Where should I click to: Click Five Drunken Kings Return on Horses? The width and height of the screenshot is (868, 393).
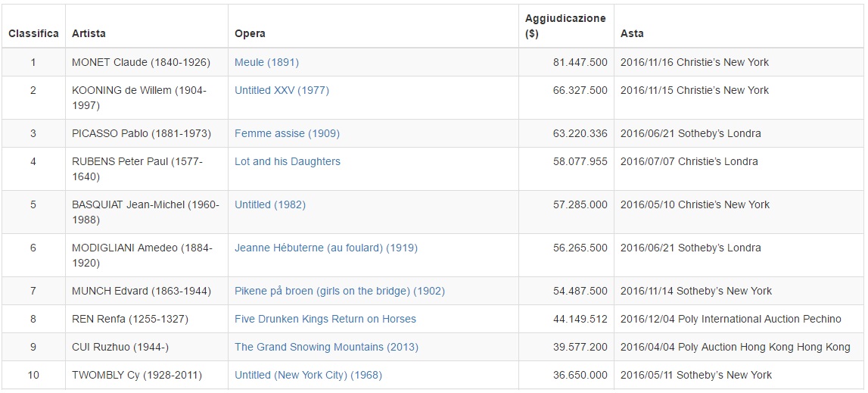tap(325, 319)
